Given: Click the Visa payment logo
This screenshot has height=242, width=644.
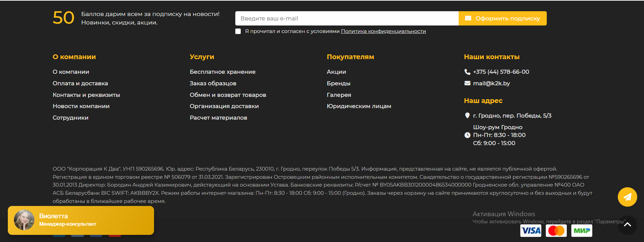Looking at the screenshot, I should (x=531, y=231).
